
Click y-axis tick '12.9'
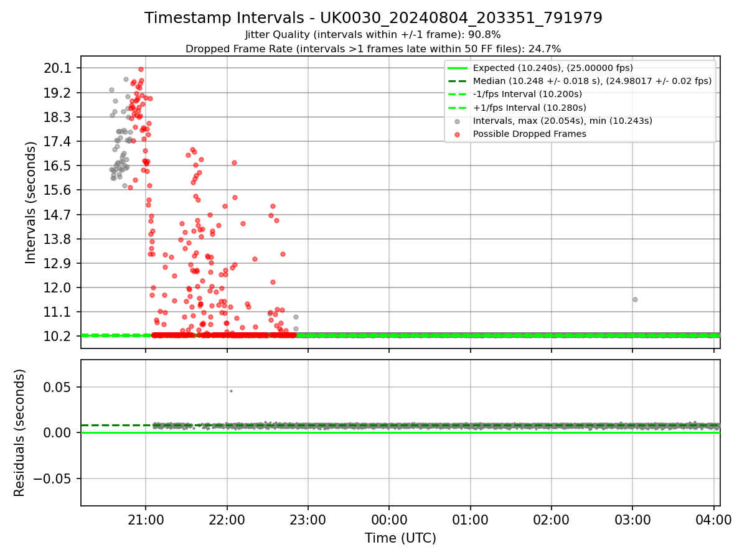click(x=59, y=263)
